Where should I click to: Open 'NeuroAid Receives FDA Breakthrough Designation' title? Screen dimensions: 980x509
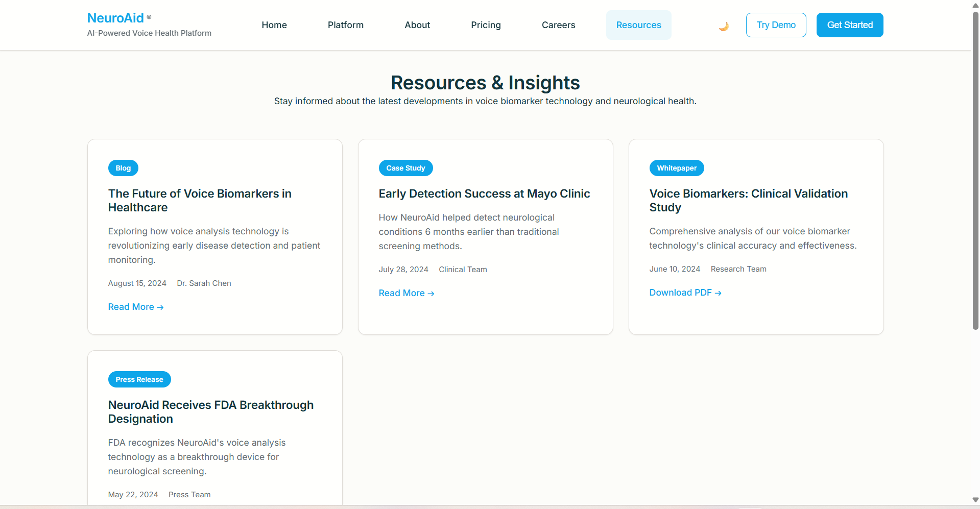coord(211,412)
